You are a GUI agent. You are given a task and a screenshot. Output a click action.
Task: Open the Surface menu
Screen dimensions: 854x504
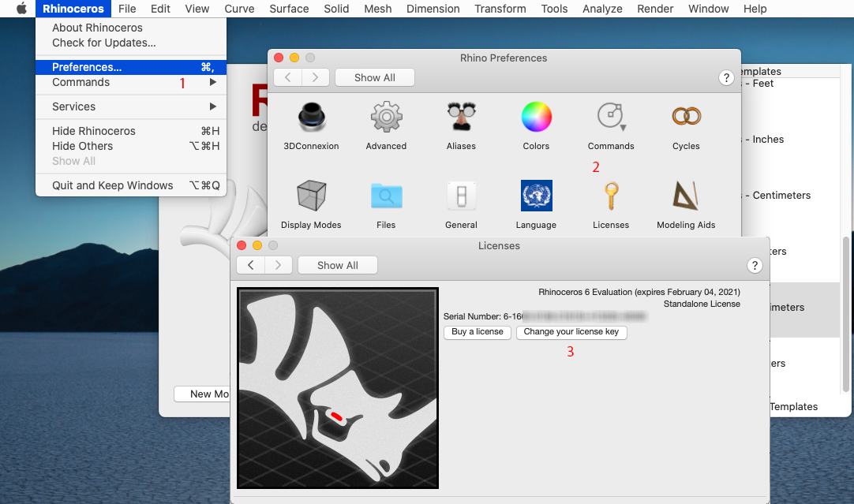point(289,9)
